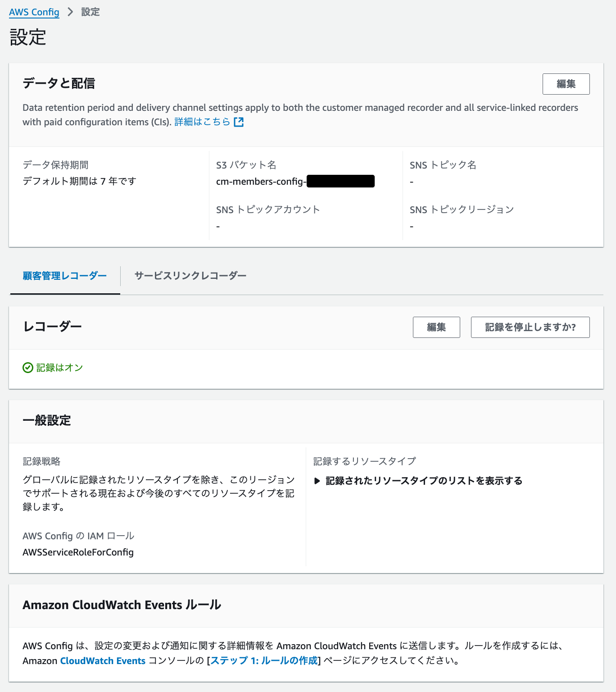This screenshot has height=692, width=616.
Task: Click the external link icon next to 詳細はこちら
Action: (x=240, y=122)
